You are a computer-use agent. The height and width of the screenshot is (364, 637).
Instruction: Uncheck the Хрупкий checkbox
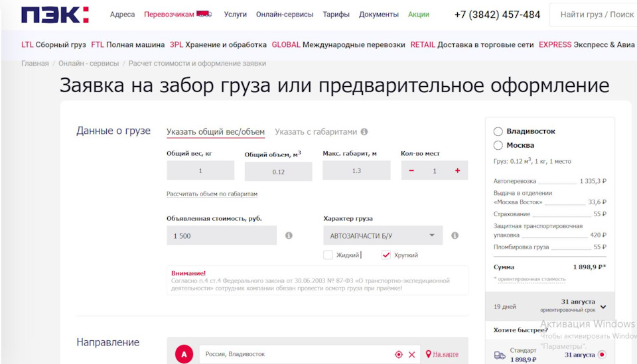pyautogui.click(x=386, y=255)
